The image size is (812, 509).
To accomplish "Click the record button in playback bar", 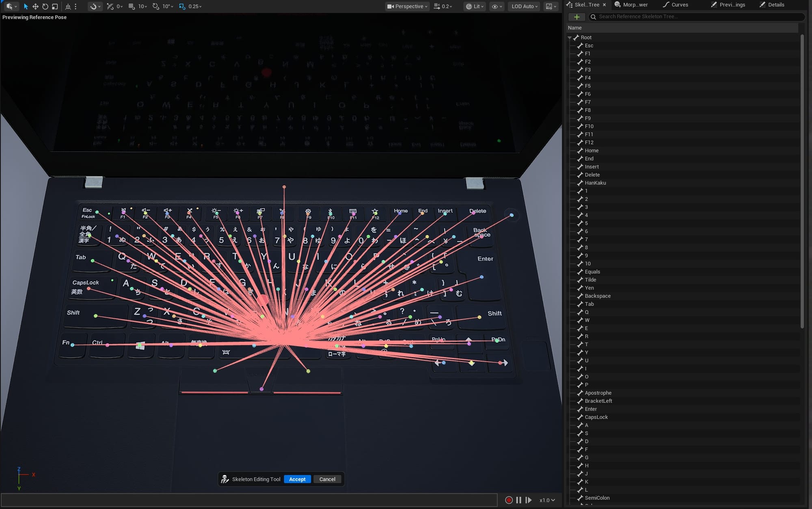I will coord(509,500).
